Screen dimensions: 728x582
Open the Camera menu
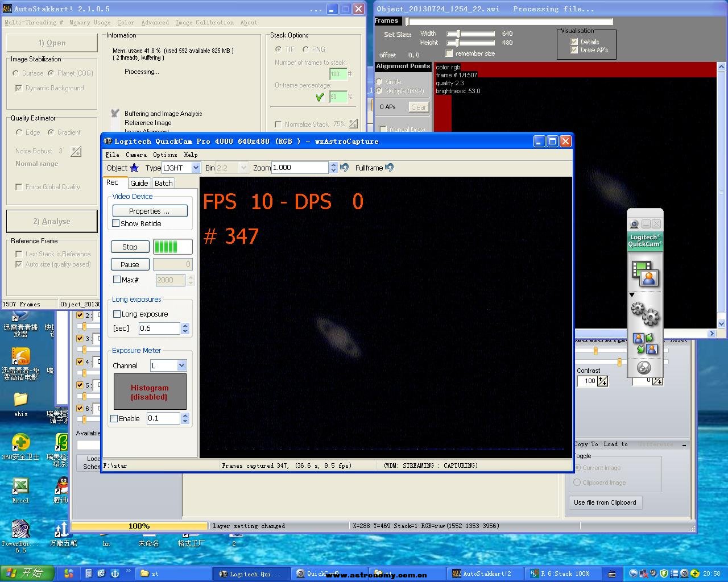click(136, 155)
